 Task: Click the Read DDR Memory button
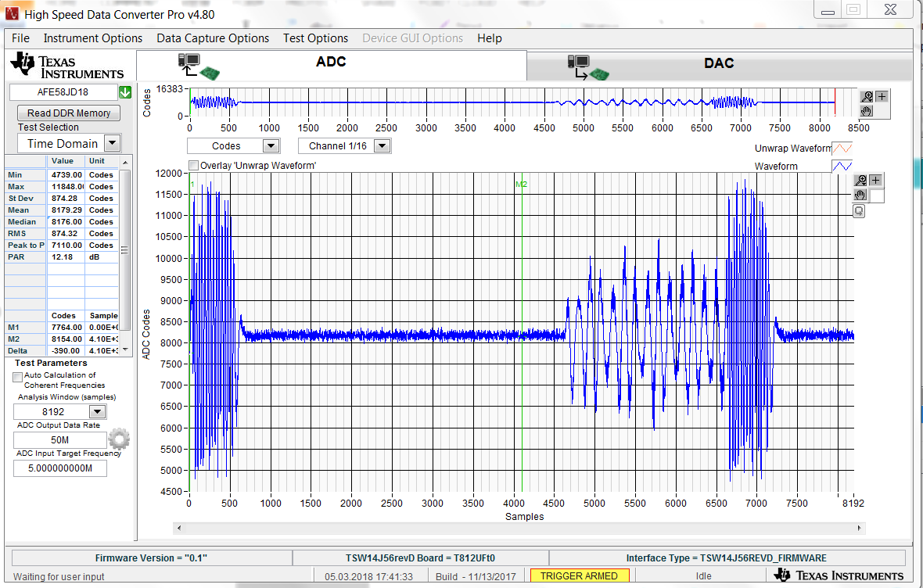[x=69, y=113]
